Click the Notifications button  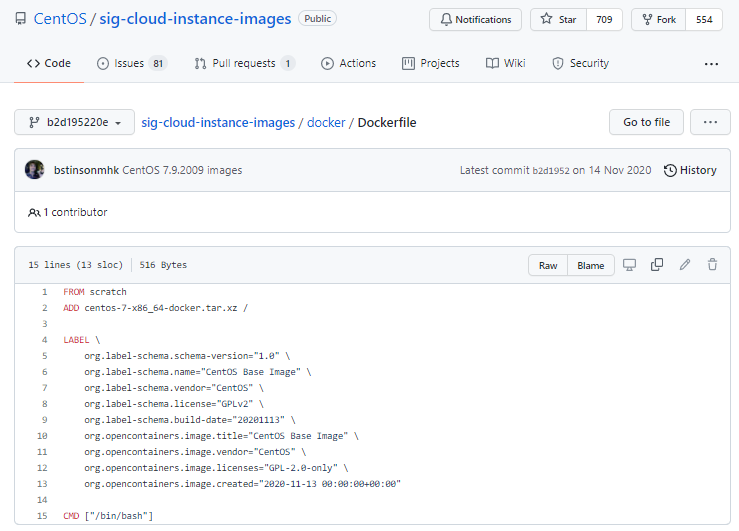point(476,19)
